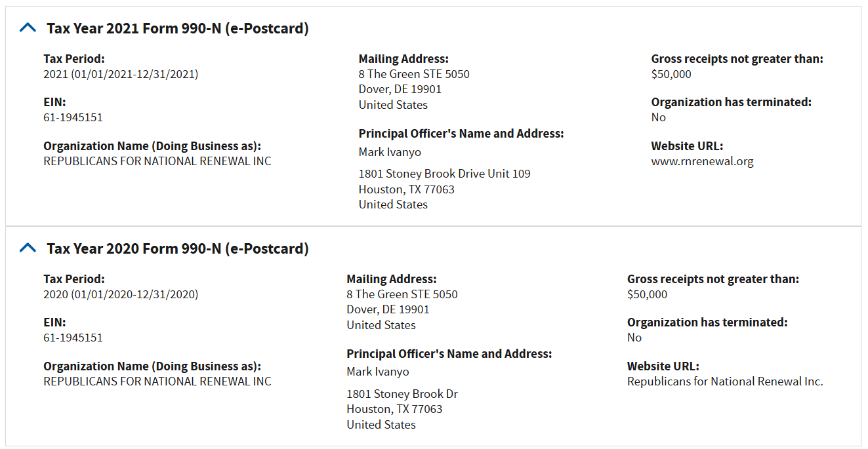This screenshot has height=449, width=868.
Task: Click the 2021 mailing address street line
Action: (414, 74)
